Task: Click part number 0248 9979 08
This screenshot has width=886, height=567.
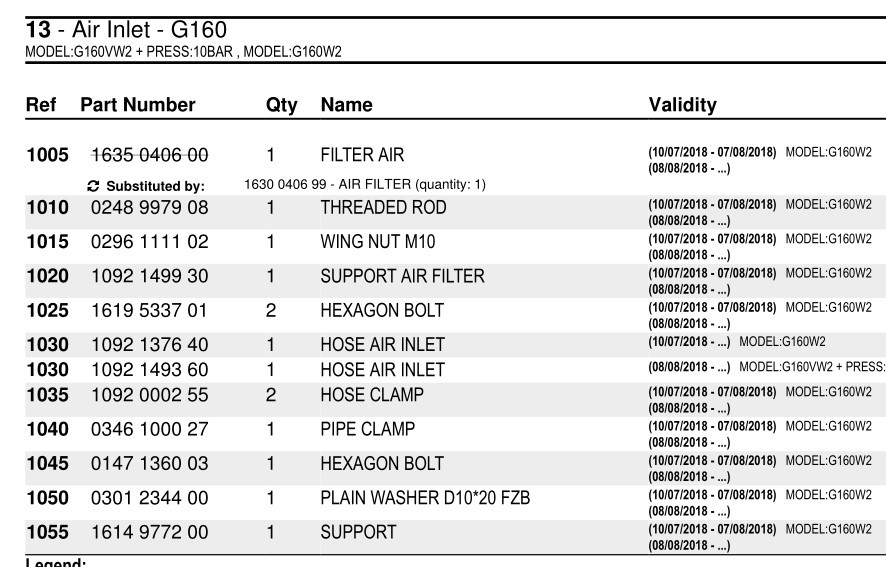Action: tap(149, 208)
